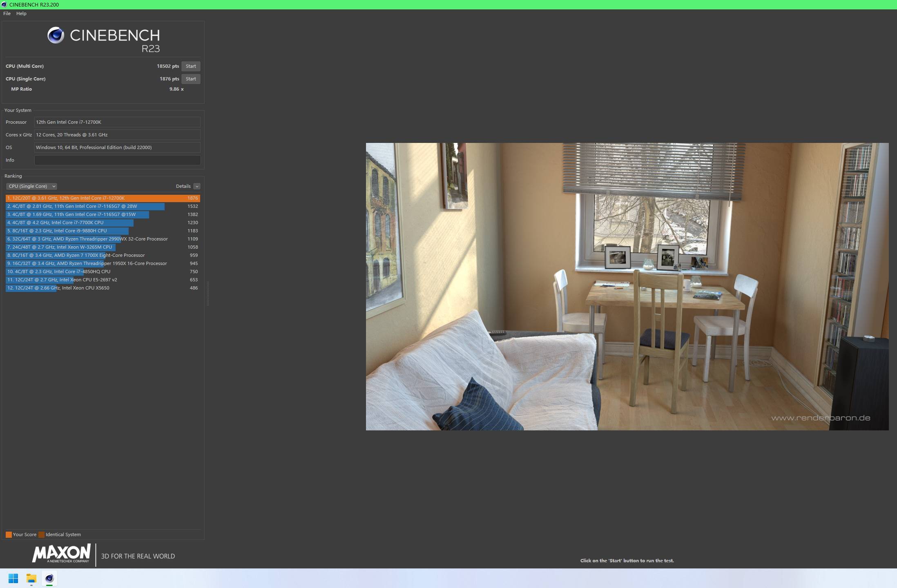Viewport: 897px width, 588px height.
Task: Click the empty Info input field
Action: pos(117,160)
